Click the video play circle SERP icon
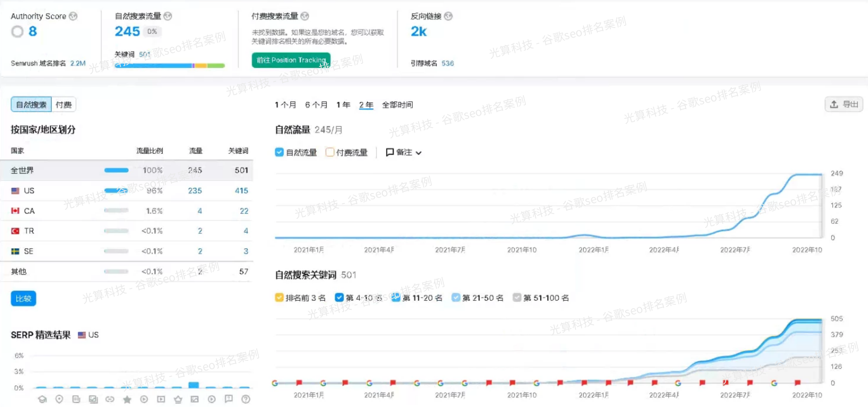The height and width of the screenshot is (407, 868). 144,399
